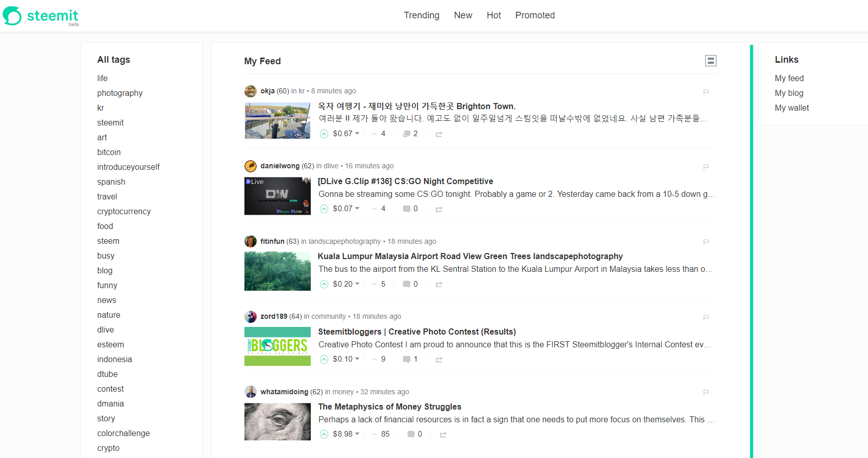Resteem the DLive CS:GO post
The height and width of the screenshot is (458, 868).
coord(439,209)
